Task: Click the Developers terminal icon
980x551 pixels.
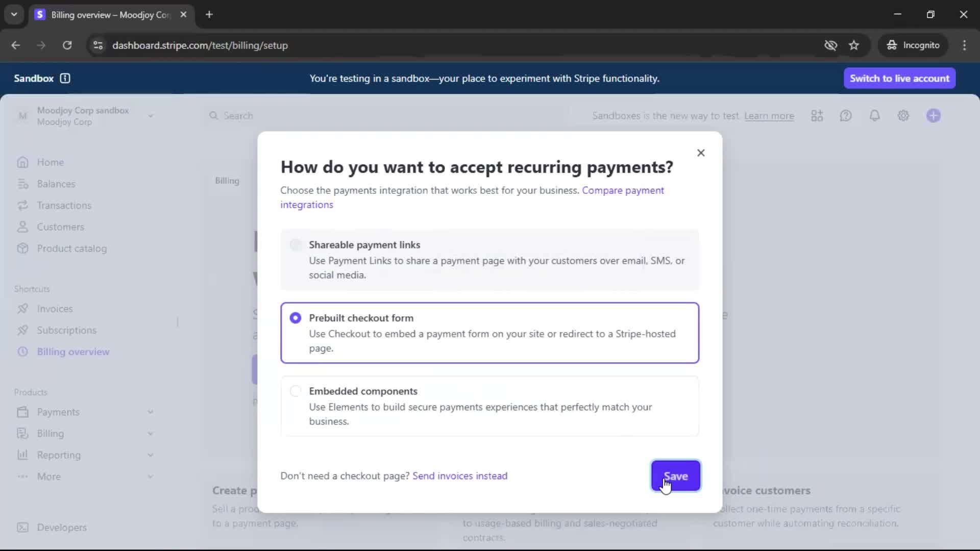Action: pyautogui.click(x=22, y=527)
